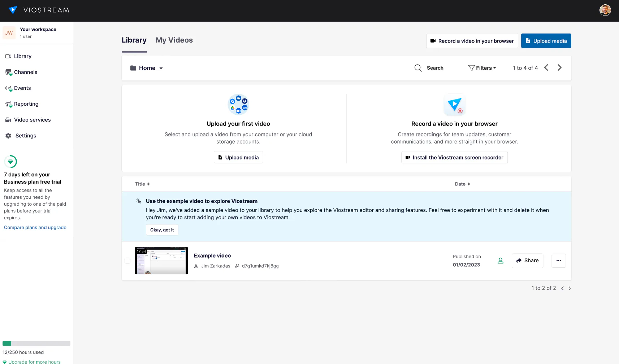619x364 pixels.
Task: Open Events in the sidebar
Action: pyautogui.click(x=18, y=88)
